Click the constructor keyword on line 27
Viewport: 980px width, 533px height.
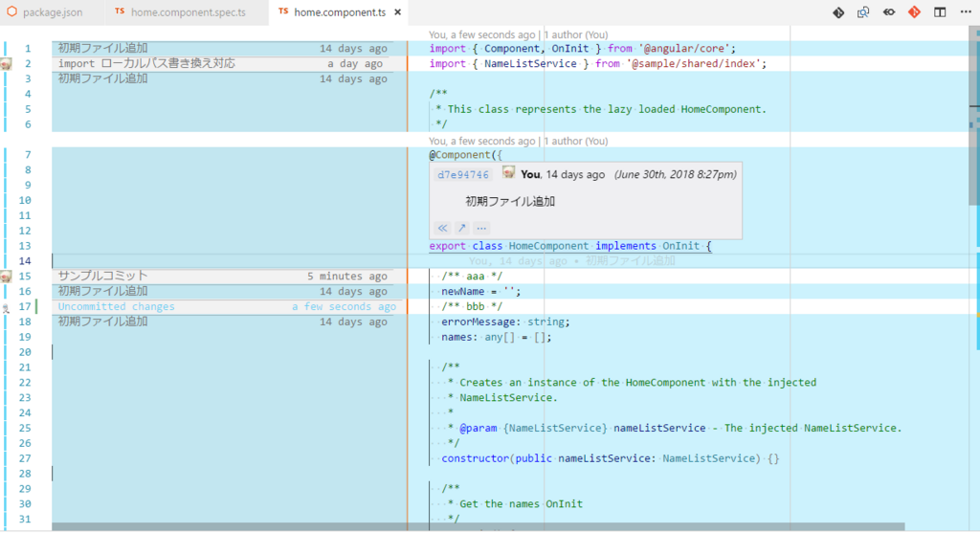[475, 458]
